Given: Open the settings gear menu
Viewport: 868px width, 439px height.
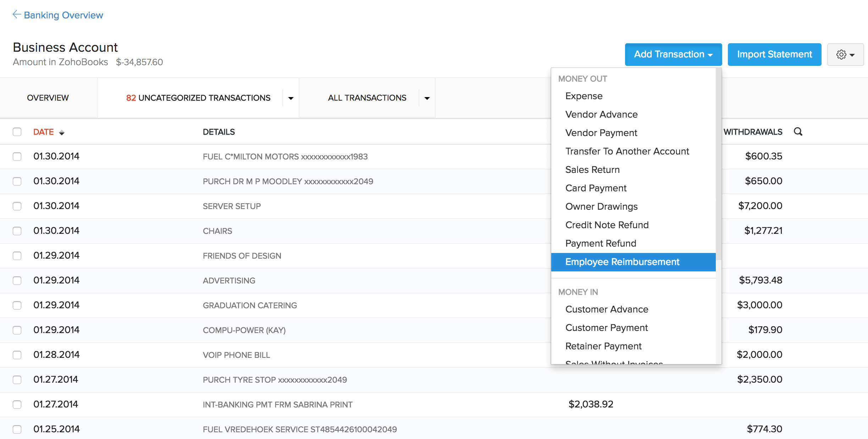Looking at the screenshot, I should [x=845, y=54].
